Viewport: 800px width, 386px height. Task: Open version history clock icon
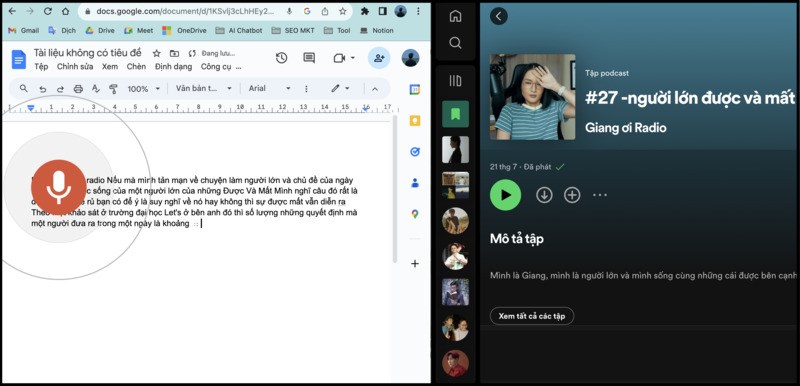pyautogui.click(x=281, y=58)
